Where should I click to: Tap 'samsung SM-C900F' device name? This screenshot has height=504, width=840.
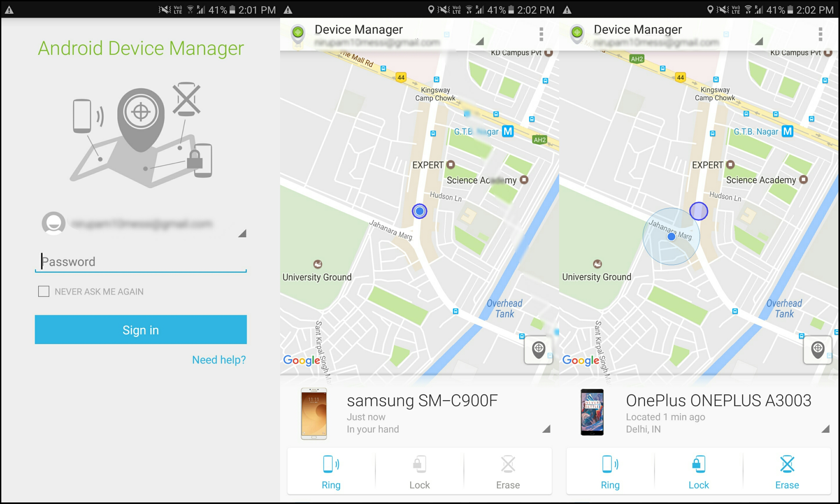tap(422, 400)
